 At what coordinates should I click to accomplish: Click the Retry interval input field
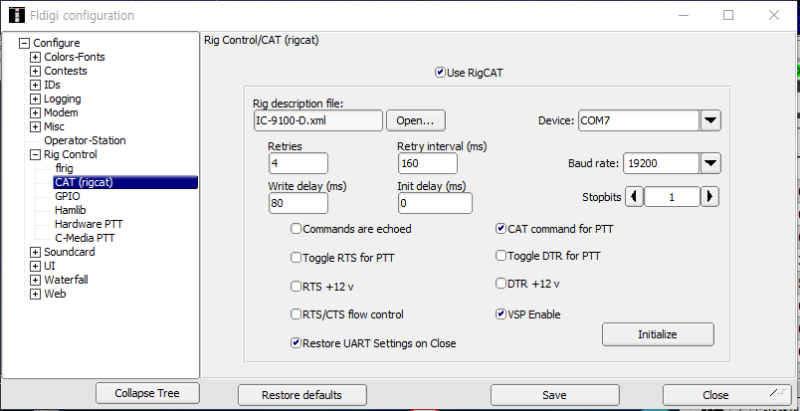[x=427, y=163]
